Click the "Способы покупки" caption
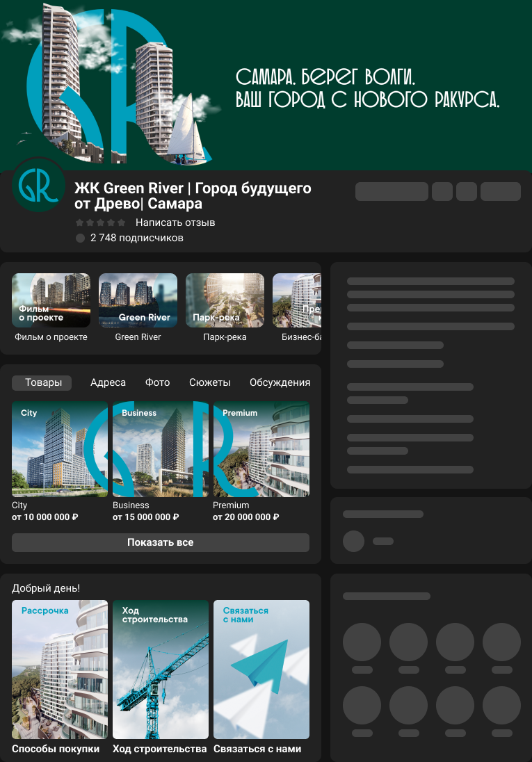 pyautogui.click(x=56, y=749)
